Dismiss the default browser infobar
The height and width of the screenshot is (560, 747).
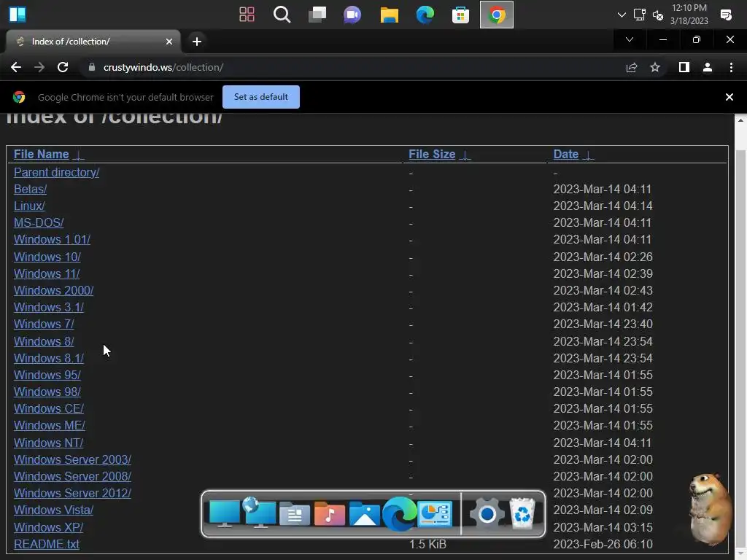(x=729, y=97)
